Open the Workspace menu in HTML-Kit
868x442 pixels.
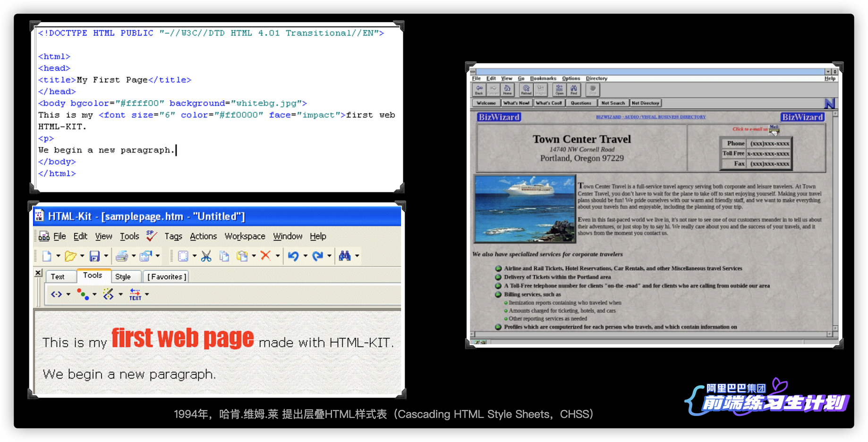(x=245, y=236)
